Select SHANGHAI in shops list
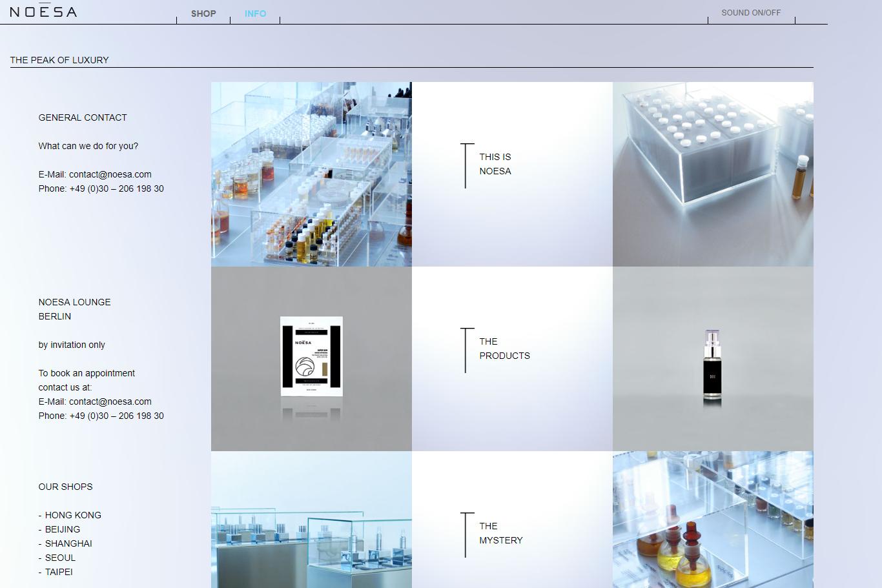This screenshot has height=588, width=882. [68, 543]
